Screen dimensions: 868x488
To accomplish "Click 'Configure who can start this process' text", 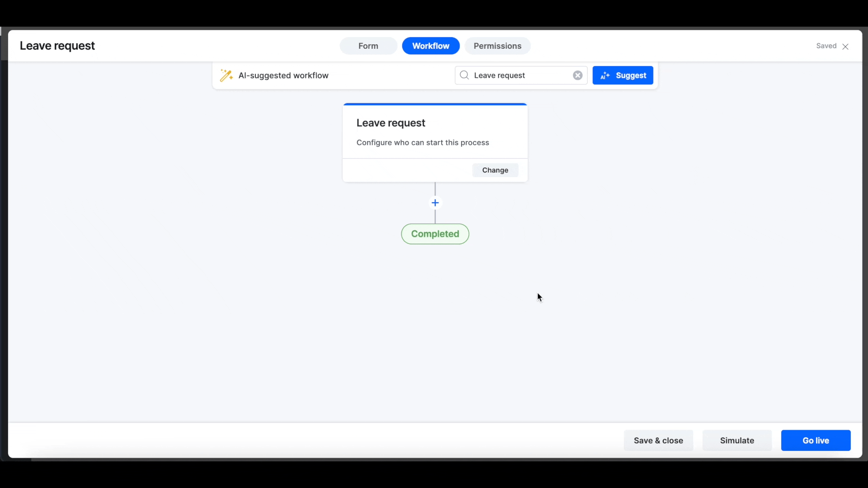I will (x=423, y=143).
